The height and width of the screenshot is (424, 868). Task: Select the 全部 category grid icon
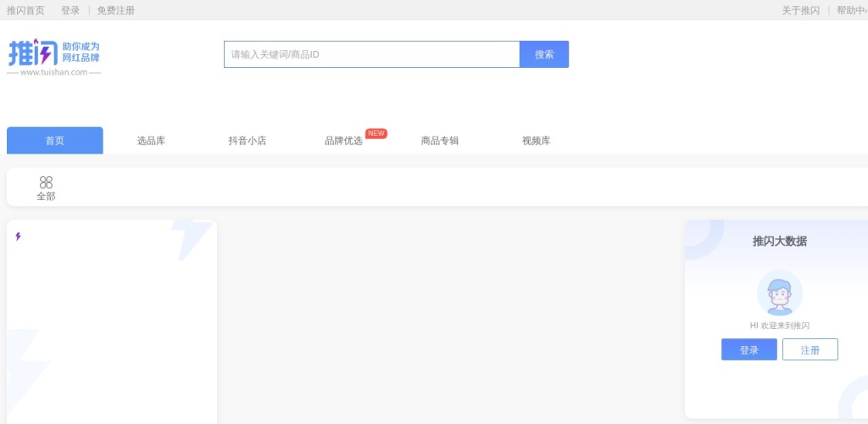(x=46, y=182)
